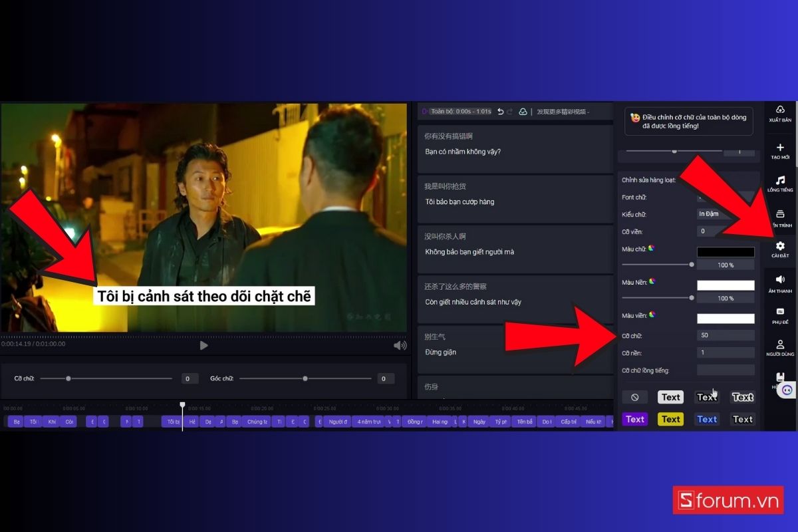Viewport: 798px width, 532px height.
Task: Open the Kiểu chữ In Đậm dropdown
Action: pyautogui.click(x=725, y=214)
